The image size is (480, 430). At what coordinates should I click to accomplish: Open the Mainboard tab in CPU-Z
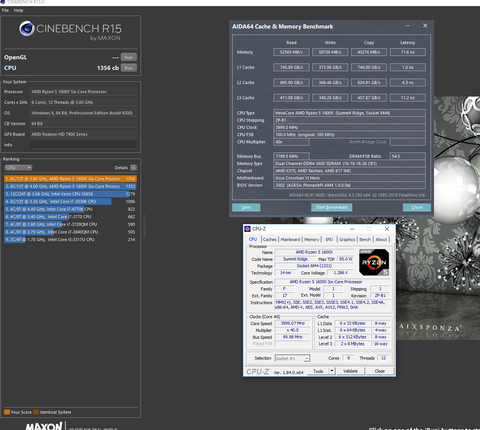[290, 239]
